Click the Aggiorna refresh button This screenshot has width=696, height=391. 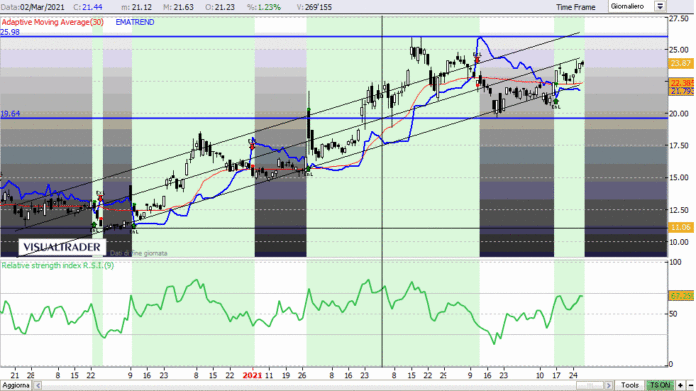click(x=16, y=385)
